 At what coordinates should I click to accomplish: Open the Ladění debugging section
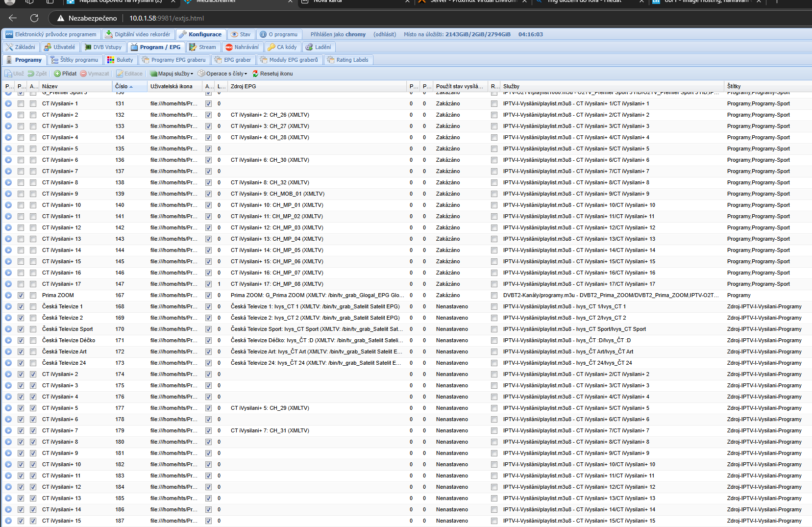pyautogui.click(x=318, y=47)
